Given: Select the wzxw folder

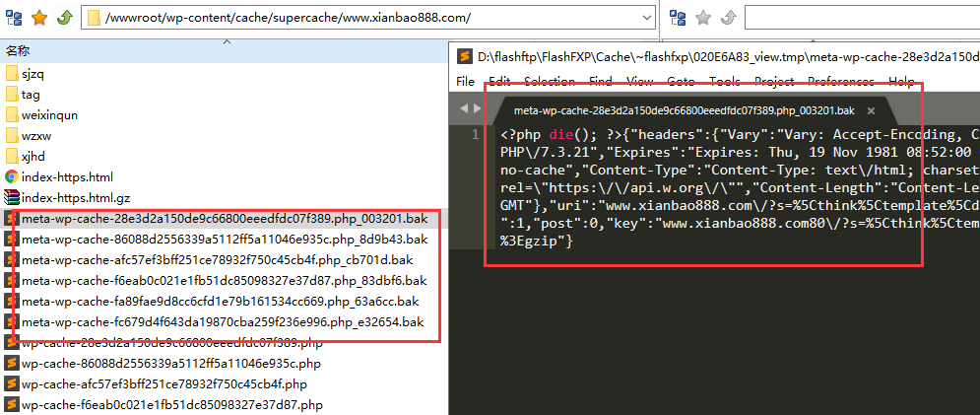Looking at the screenshot, I should pos(34,136).
